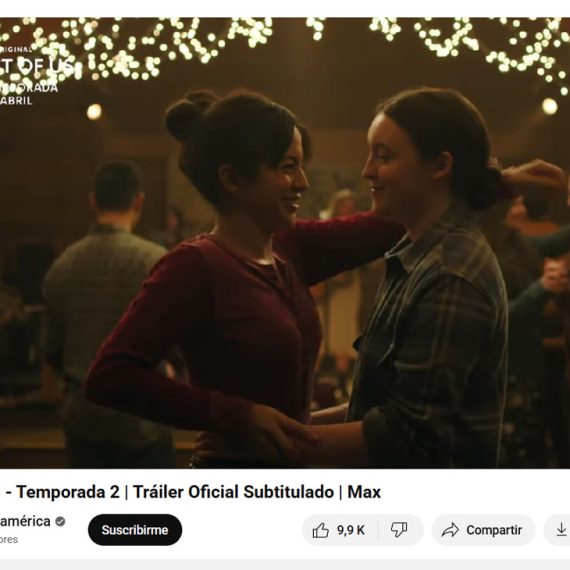Click the share arrow icon
The image size is (570, 570).
pyautogui.click(x=450, y=530)
